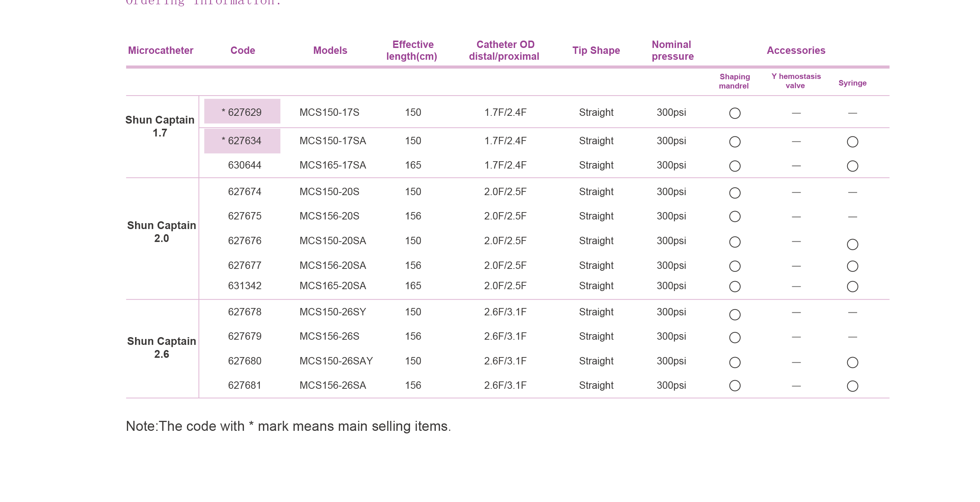The width and height of the screenshot is (980, 502).
Task: Click shaping mandrel circle for MCS156-26S
Action: pyautogui.click(x=735, y=337)
